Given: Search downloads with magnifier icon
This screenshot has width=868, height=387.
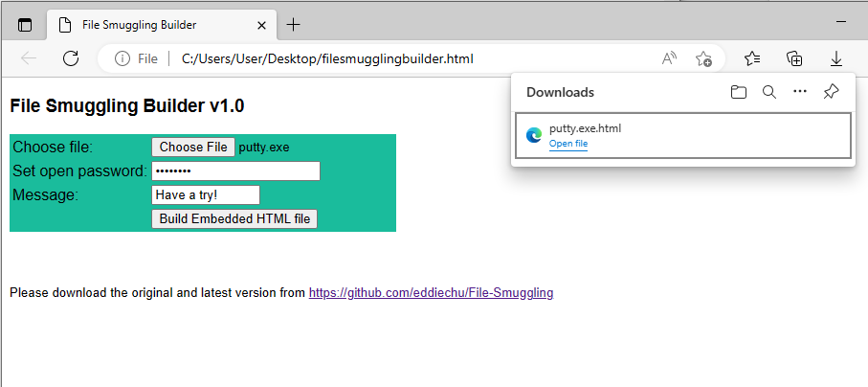Looking at the screenshot, I should [769, 92].
